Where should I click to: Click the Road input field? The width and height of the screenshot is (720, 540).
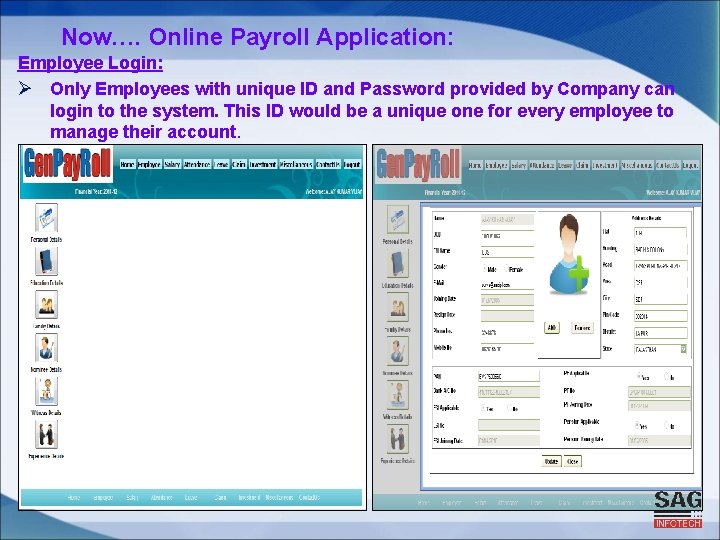pos(660,266)
